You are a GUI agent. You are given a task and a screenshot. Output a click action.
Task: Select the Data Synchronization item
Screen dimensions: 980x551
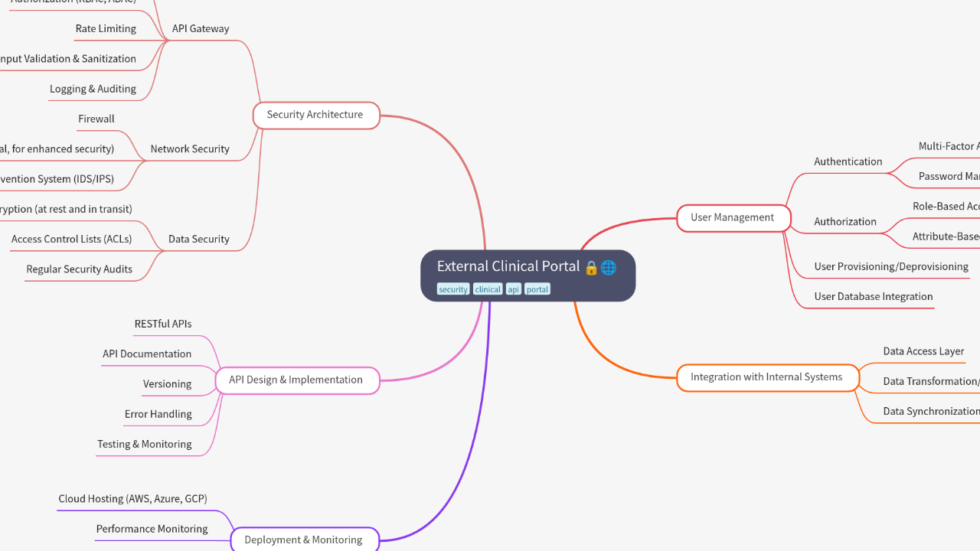931,411
